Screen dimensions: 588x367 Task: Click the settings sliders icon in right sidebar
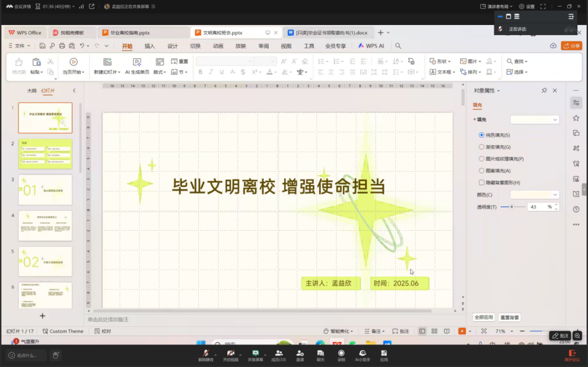(576, 103)
